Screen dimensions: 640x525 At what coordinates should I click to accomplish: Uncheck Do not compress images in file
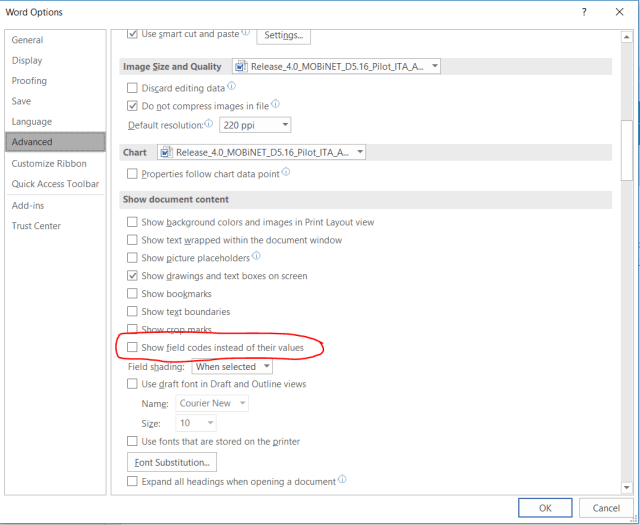click(x=132, y=106)
